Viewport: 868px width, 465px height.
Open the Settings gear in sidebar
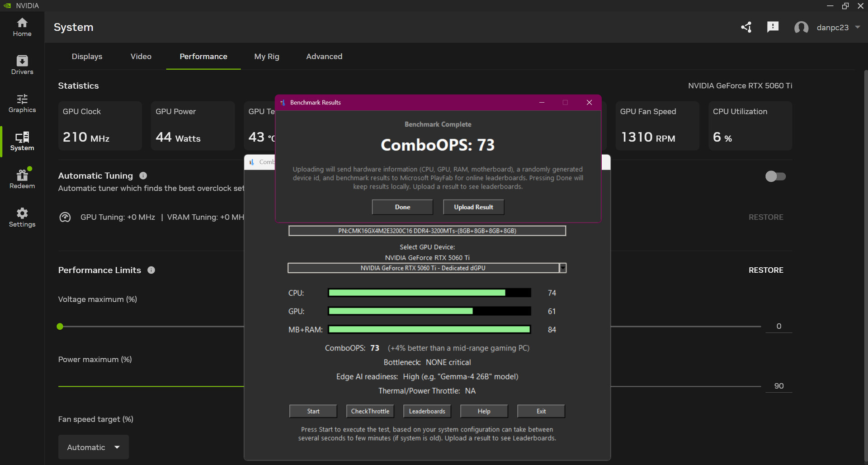(x=22, y=218)
